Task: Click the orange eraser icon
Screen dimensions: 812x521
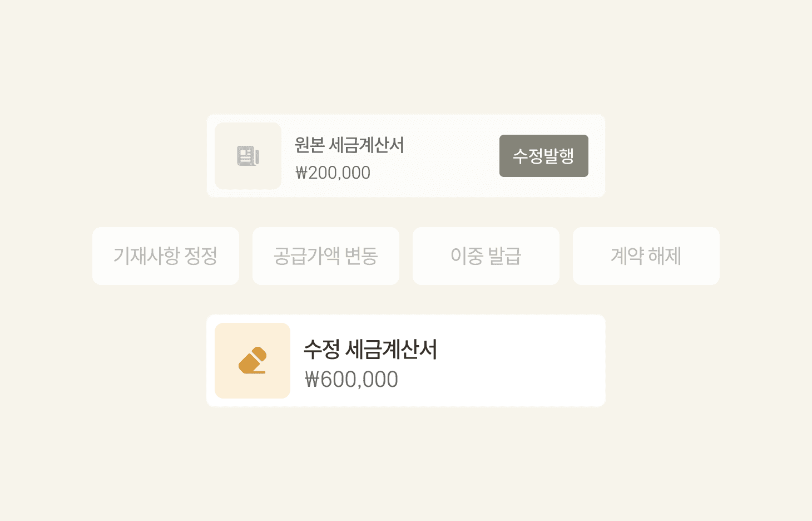Action: pos(252,361)
